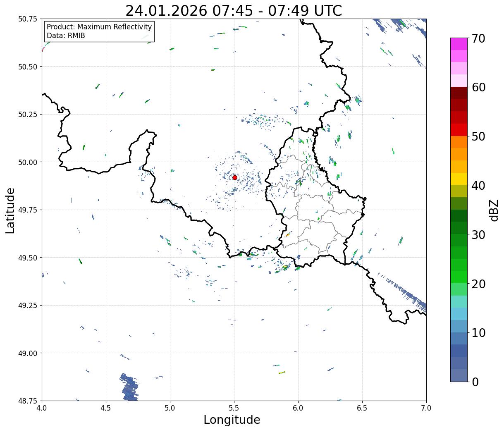Click the longitude tick label 7.0

426,408
